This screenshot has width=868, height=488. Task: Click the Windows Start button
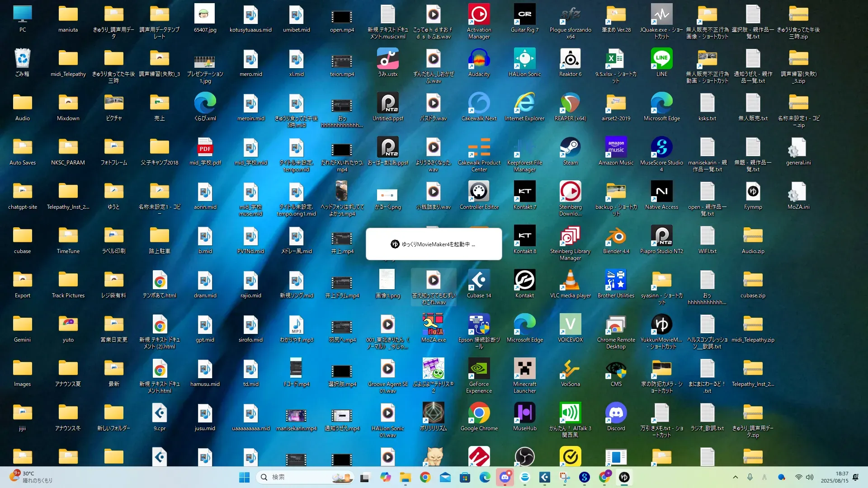244,477
